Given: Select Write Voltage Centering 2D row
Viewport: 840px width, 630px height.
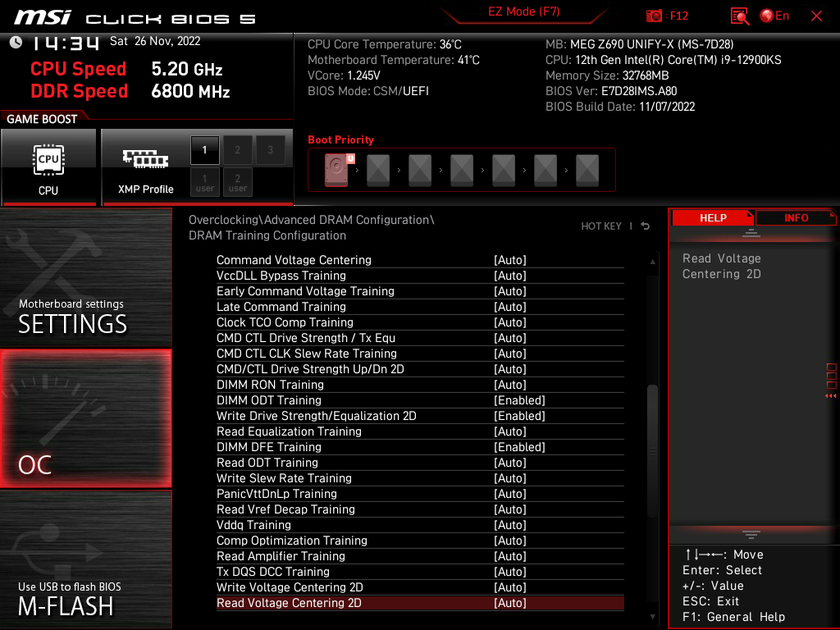Looking at the screenshot, I should (420, 587).
